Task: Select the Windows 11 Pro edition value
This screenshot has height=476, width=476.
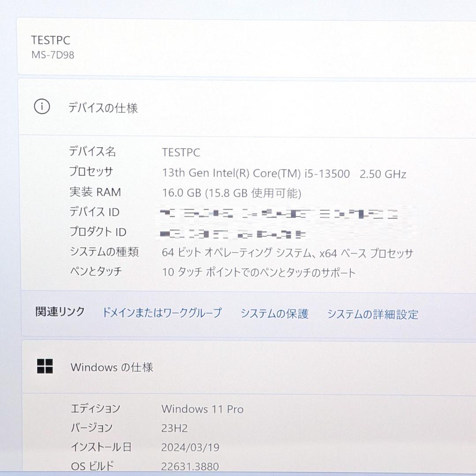Action: point(202,409)
